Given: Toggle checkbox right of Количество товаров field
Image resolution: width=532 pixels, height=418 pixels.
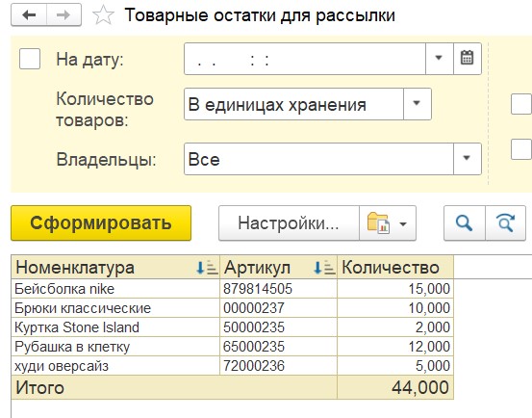Looking at the screenshot, I should tap(521, 104).
